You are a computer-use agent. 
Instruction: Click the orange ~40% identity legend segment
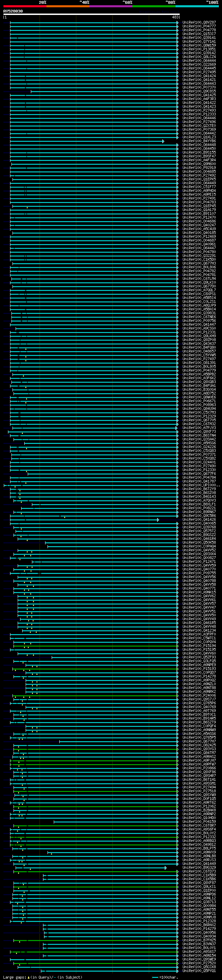[x=68, y=6]
